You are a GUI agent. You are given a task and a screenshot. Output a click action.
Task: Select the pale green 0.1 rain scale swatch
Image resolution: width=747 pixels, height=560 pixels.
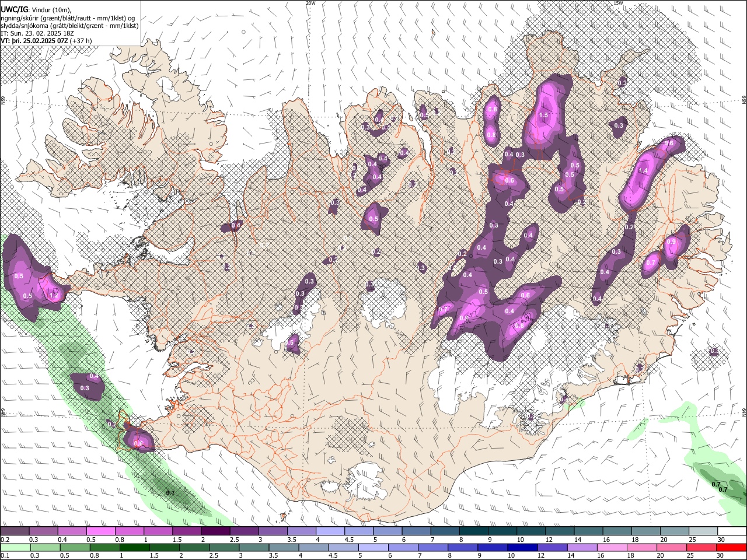coord(15,547)
